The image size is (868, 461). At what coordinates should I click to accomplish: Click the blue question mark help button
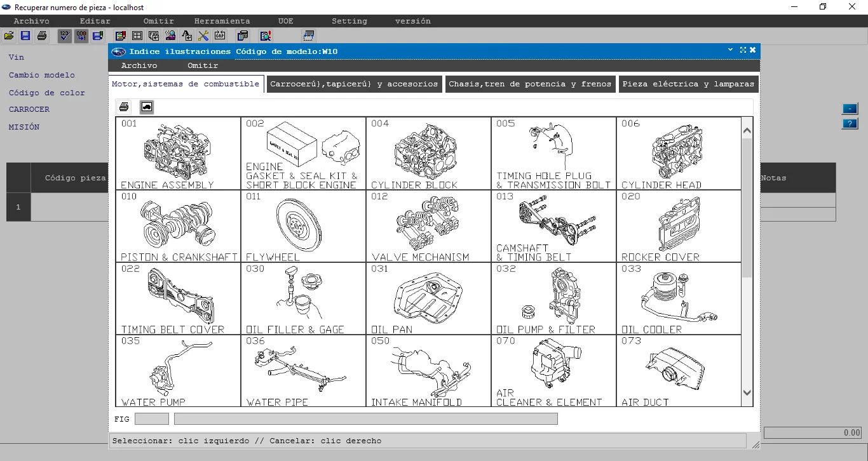pyautogui.click(x=850, y=124)
